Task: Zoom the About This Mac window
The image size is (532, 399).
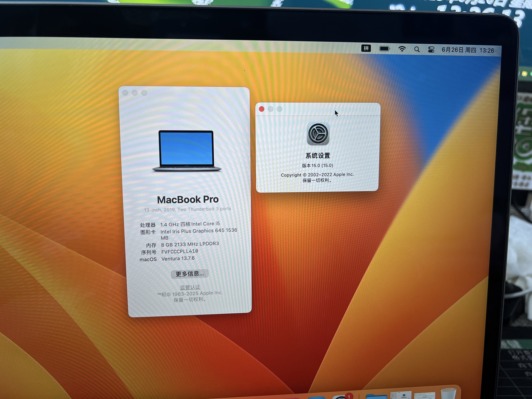Action: tap(144, 93)
